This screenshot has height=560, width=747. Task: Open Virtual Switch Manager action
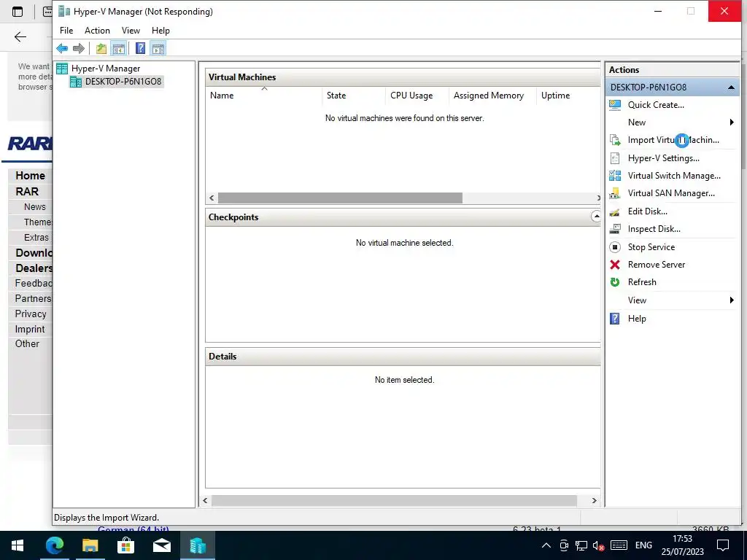[673, 176]
